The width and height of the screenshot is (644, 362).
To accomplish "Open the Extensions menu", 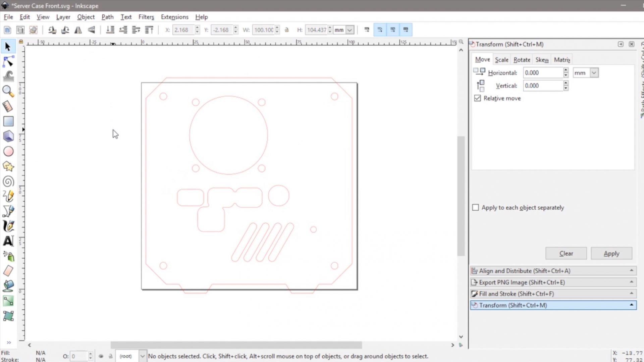I will pos(174,17).
